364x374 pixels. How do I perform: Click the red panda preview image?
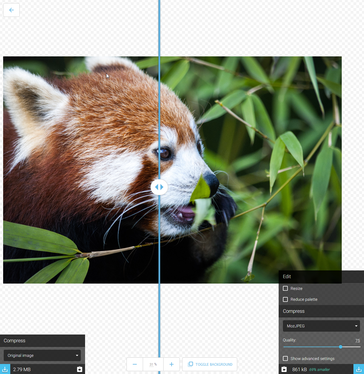[x=172, y=170]
